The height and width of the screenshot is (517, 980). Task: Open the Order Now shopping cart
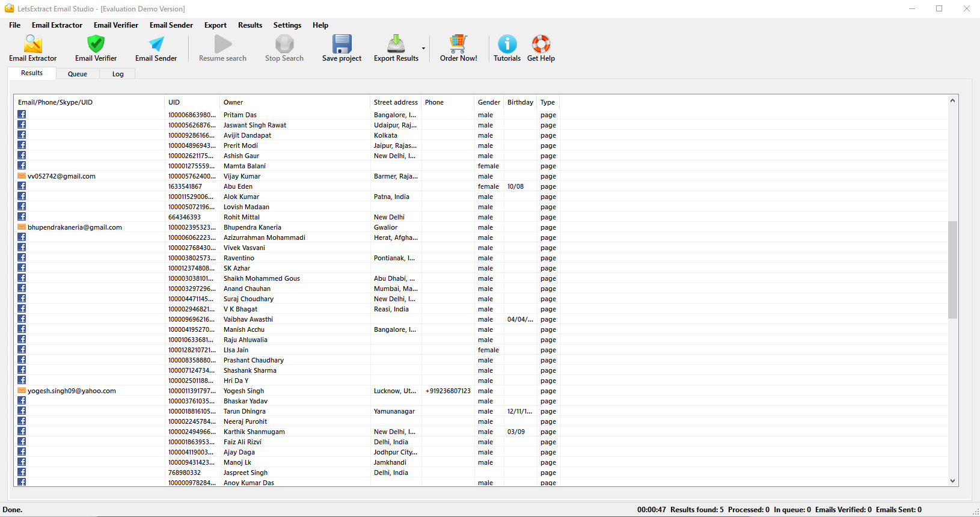(x=458, y=44)
